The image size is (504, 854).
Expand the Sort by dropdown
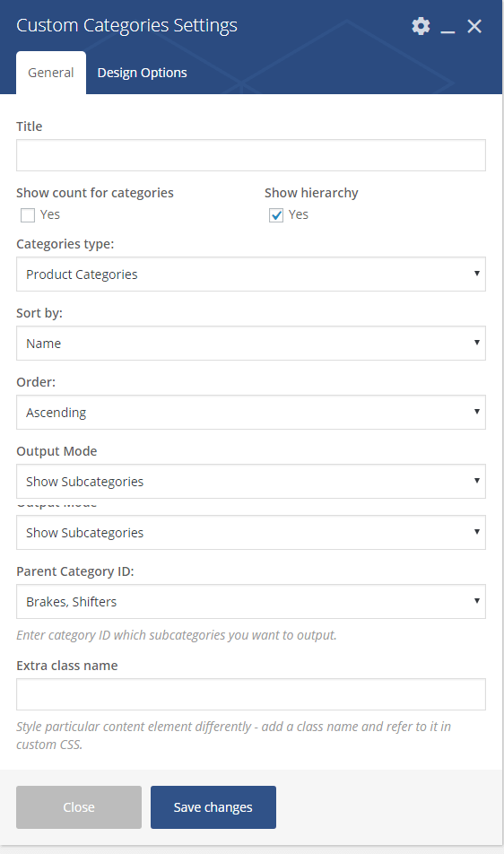(x=251, y=343)
